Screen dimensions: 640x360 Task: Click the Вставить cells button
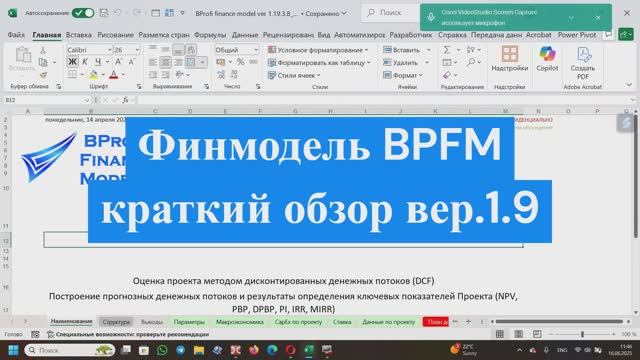[402, 50]
